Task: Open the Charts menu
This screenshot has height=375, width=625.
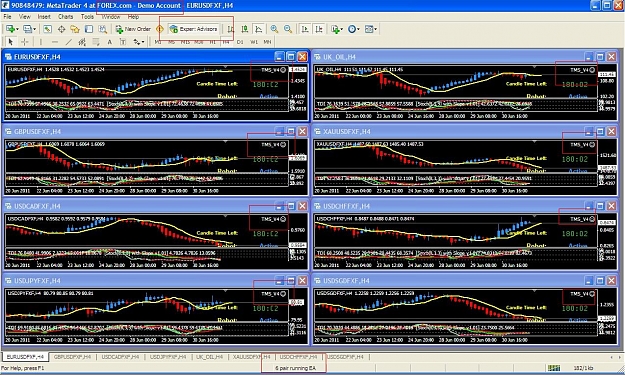Action: click(x=65, y=17)
